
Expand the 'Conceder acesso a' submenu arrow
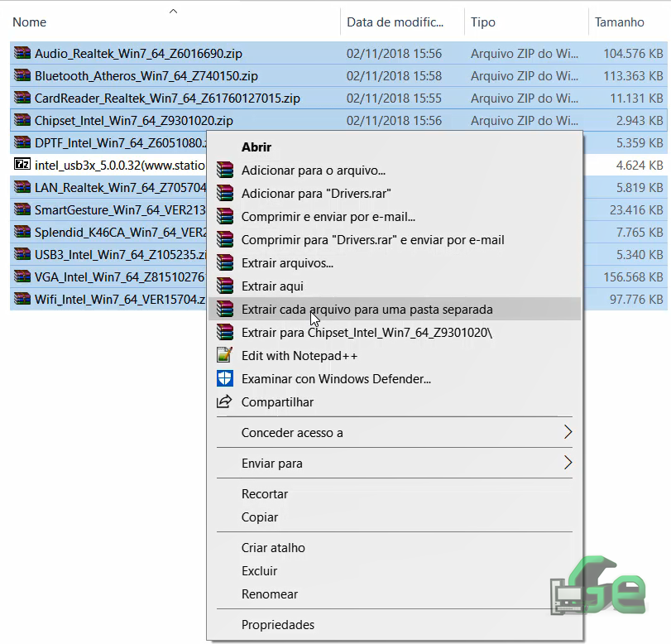click(x=568, y=432)
